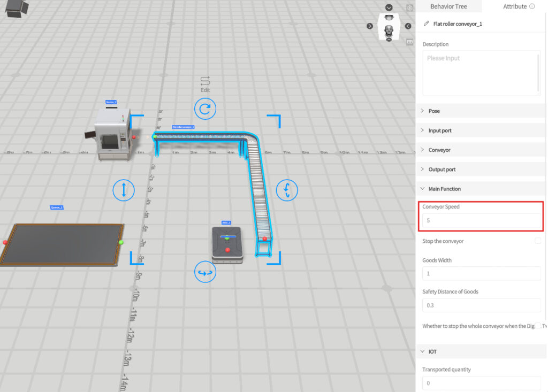This screenshot has height=392, width=548.
Task: Rotate view with the cube's right arrow
Action: pyautogui.click(x=408, y=26)
